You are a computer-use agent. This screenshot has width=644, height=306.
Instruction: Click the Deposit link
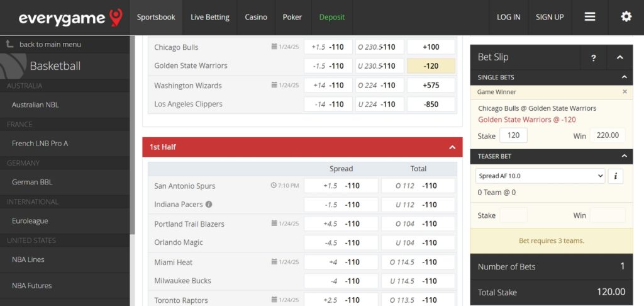coord(332,17)
